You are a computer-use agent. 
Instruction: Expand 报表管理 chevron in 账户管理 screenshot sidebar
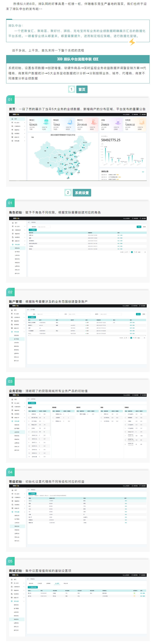[x=24, y=324]
